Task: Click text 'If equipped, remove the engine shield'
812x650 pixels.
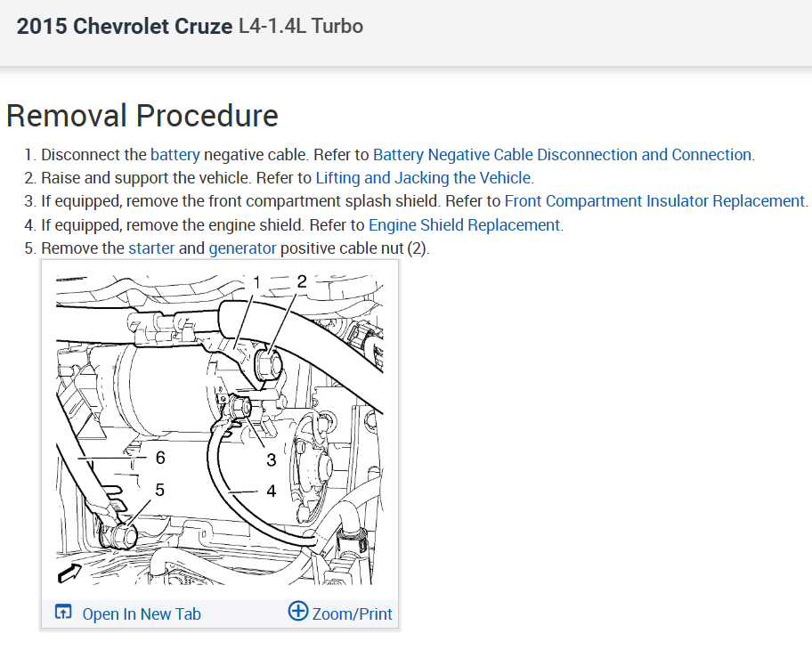Action: [x=173, y=225]
